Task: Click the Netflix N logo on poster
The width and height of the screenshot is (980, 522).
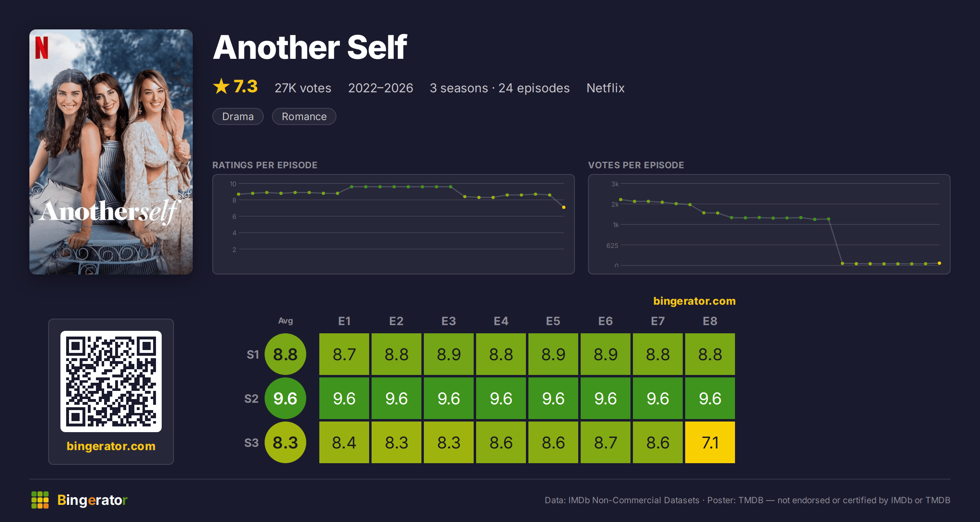Action: point(42,48)
